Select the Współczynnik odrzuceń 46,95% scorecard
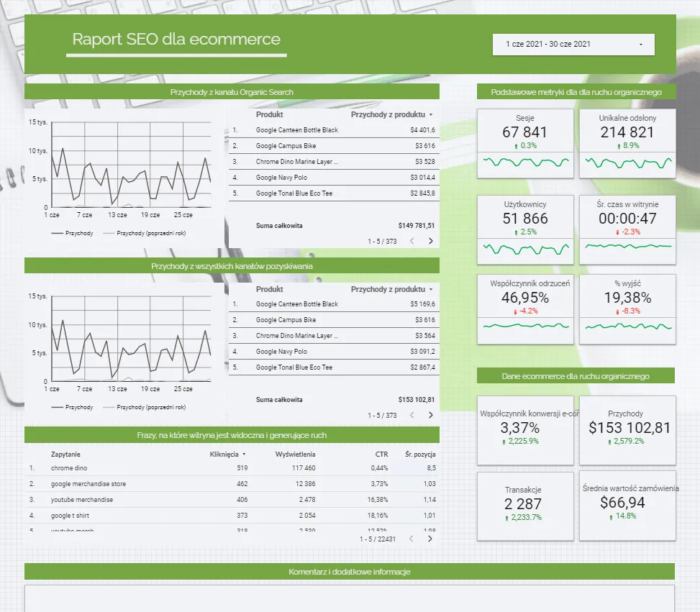 (x=525, y=309)
